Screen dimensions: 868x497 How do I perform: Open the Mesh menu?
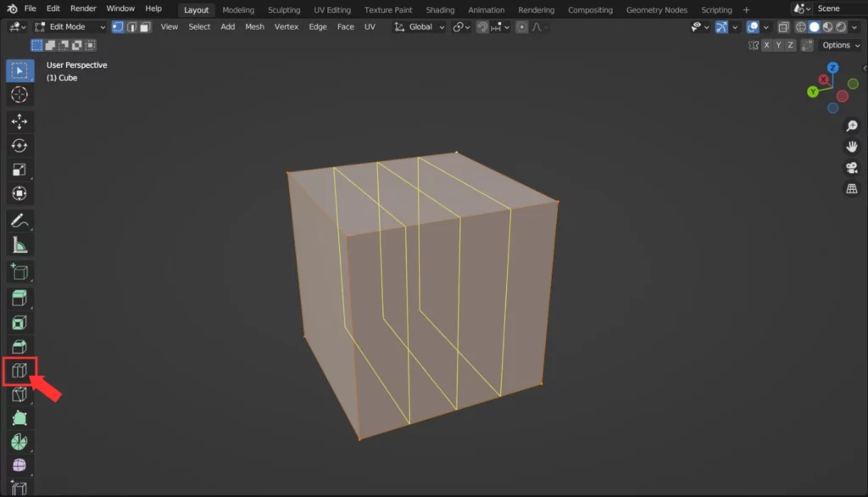(254, 27)
